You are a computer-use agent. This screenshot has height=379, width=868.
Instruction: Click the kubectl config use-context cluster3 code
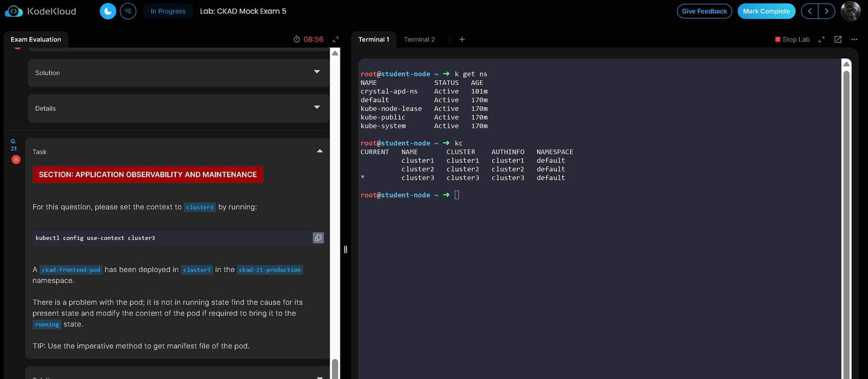point(95,238)
